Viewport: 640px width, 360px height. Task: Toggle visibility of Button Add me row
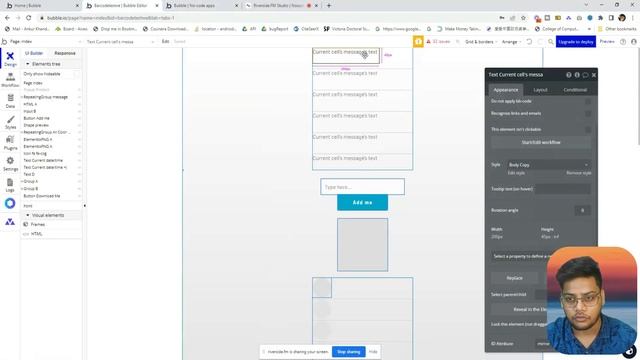pos(79,118)
